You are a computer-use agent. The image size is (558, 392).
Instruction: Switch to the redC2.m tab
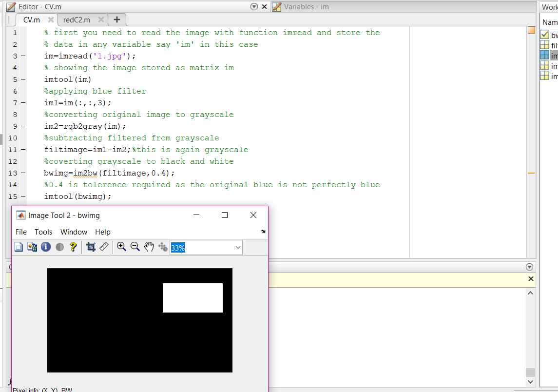click(78, 20)
